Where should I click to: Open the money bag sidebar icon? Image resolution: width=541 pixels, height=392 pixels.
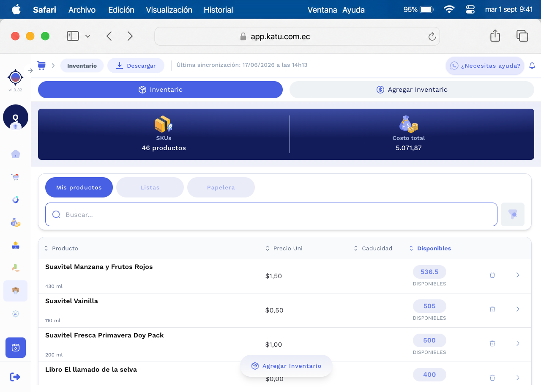click(x=16, y=222)
